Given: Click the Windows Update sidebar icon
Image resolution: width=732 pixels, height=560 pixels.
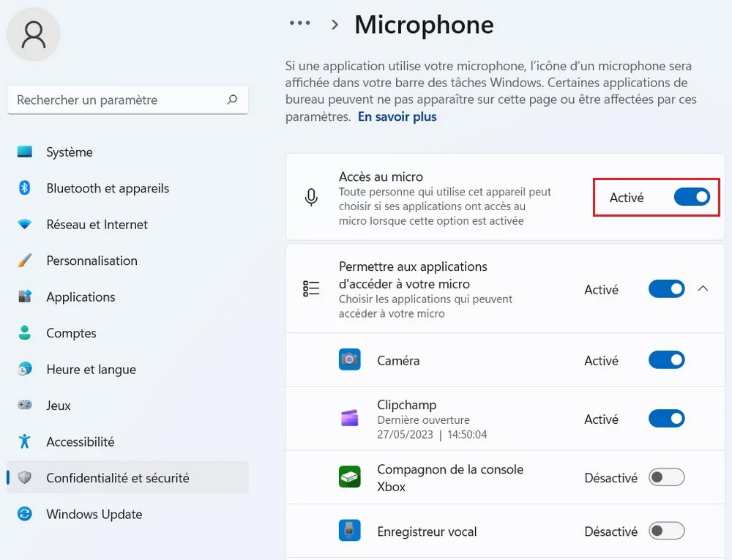Looking at the screenshot, I should tap(25, 514).
